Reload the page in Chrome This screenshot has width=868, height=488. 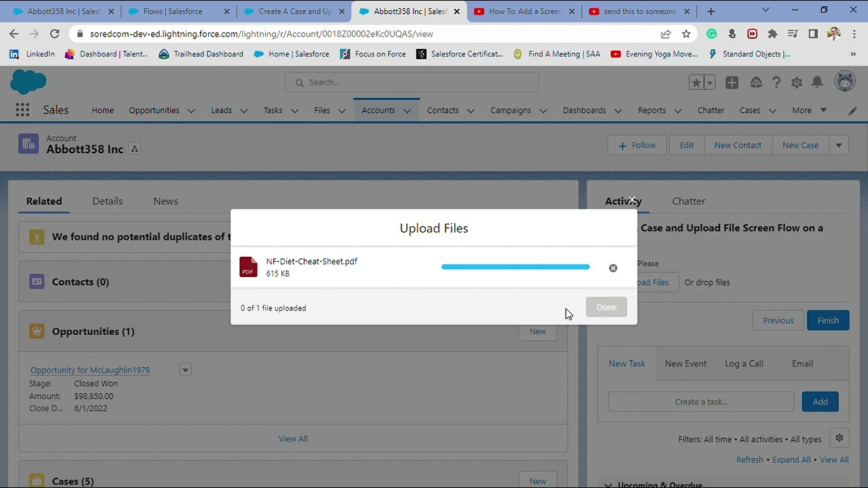[55, 34]
